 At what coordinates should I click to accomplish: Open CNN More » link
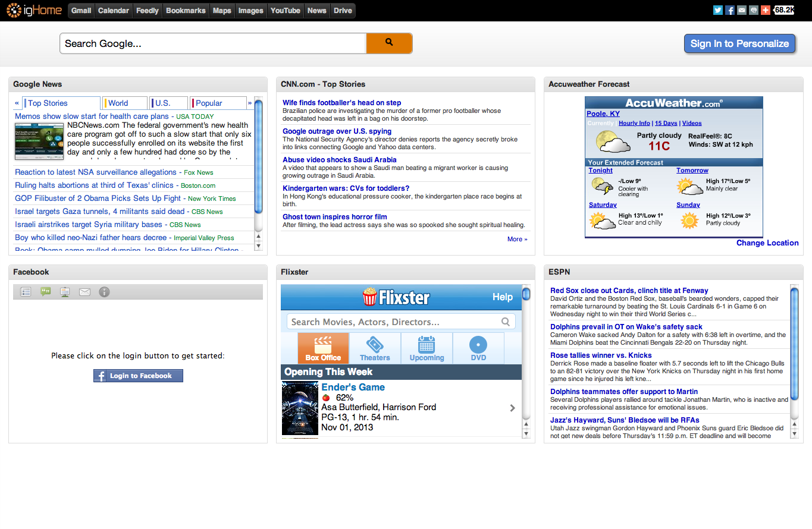pyautogui.click(x=517, y=239)
